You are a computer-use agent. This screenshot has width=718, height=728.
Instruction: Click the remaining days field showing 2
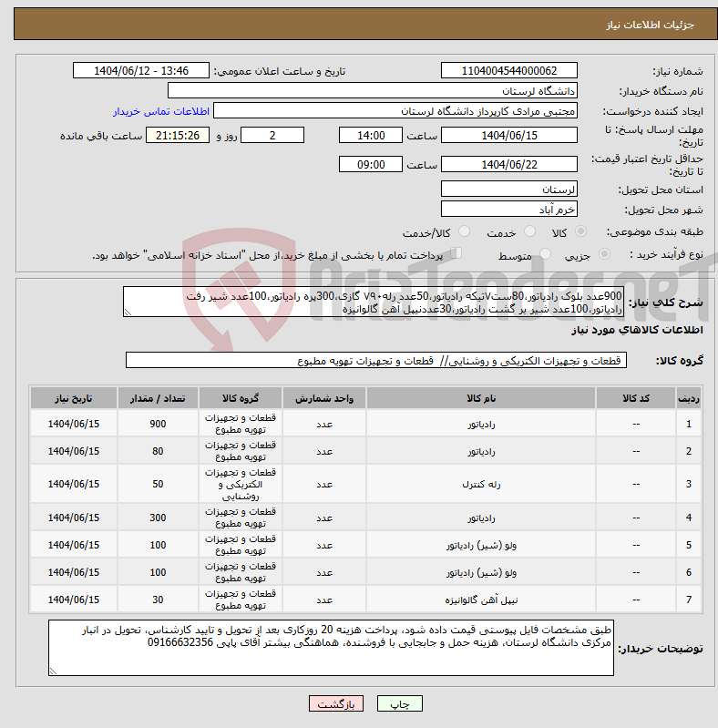click(x=272, y=135)
